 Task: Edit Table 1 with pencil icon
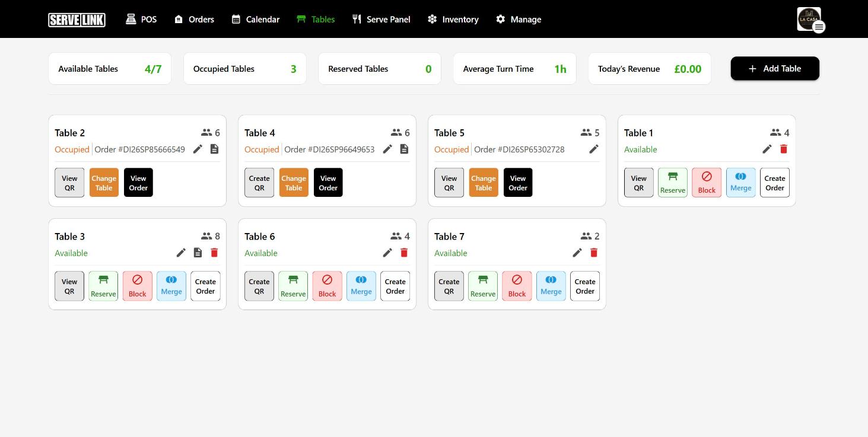[767, 149]
